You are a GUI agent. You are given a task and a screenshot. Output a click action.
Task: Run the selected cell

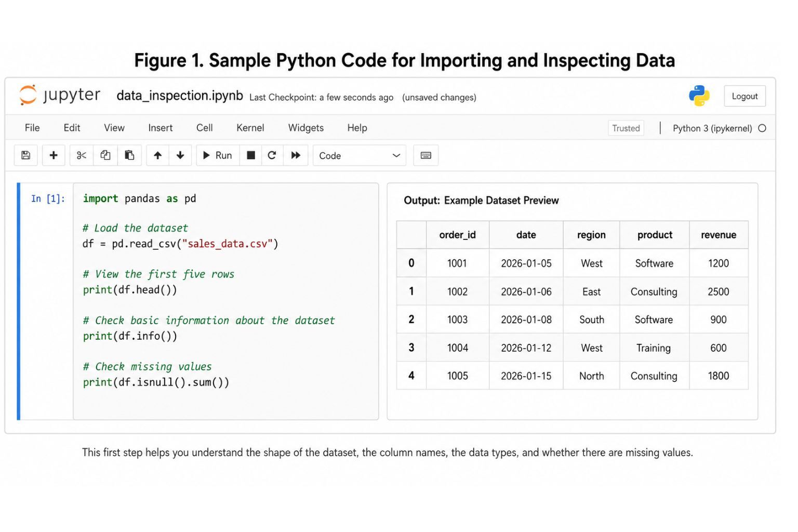(218, 155)
